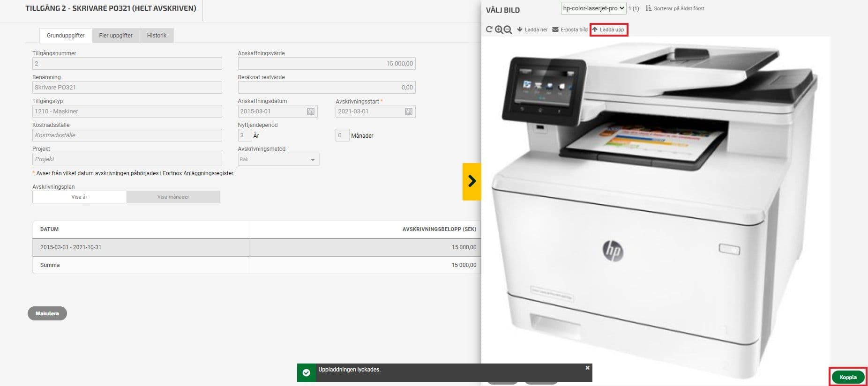This screenshot has width=868, height=386.
Task: Close the upload success notification
Action: (x=587, y=368)
